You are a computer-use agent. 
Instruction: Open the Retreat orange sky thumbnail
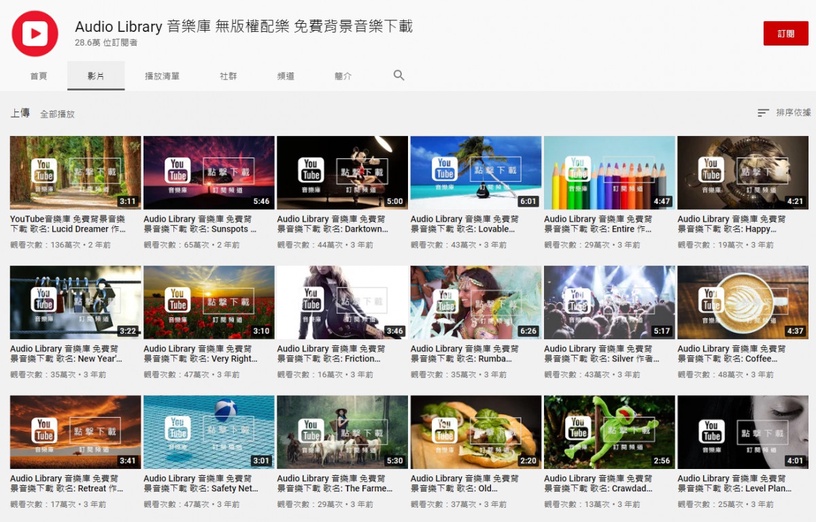[x=75, y=432]
